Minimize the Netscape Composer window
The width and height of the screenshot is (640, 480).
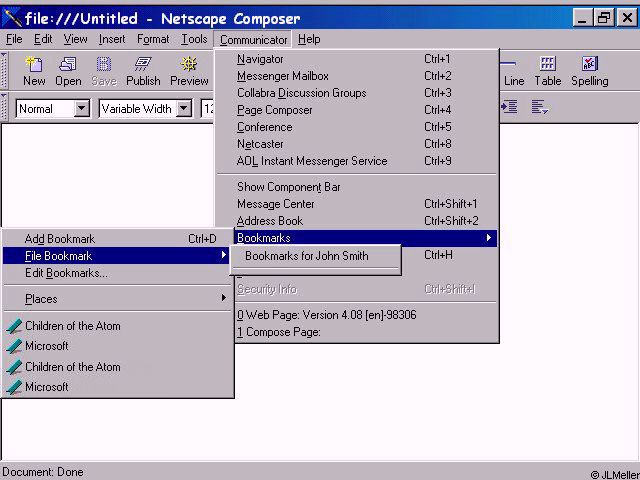583,18
